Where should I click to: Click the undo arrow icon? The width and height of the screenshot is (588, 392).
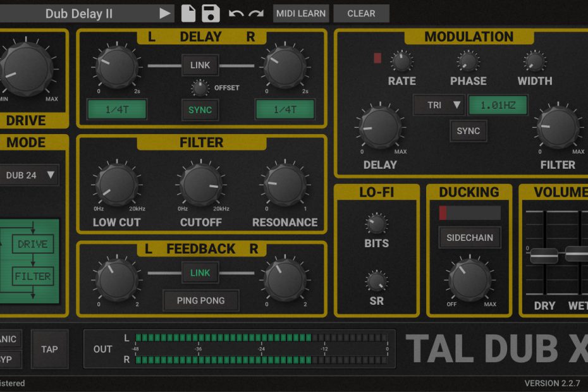[236, 13]
